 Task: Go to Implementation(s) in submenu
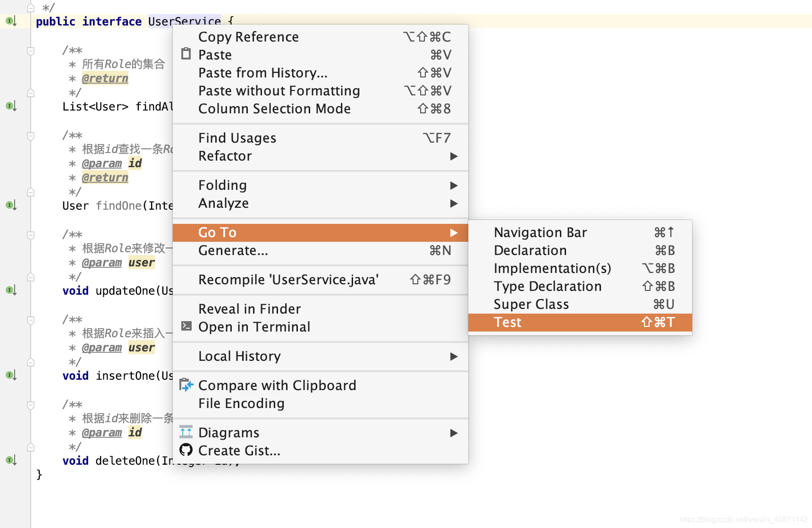(580, 268)
